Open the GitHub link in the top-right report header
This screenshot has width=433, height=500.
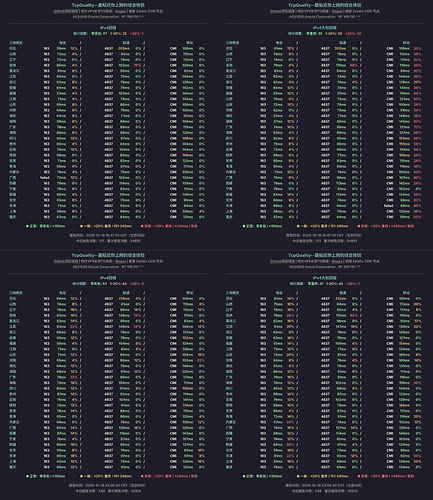[282, 11]
